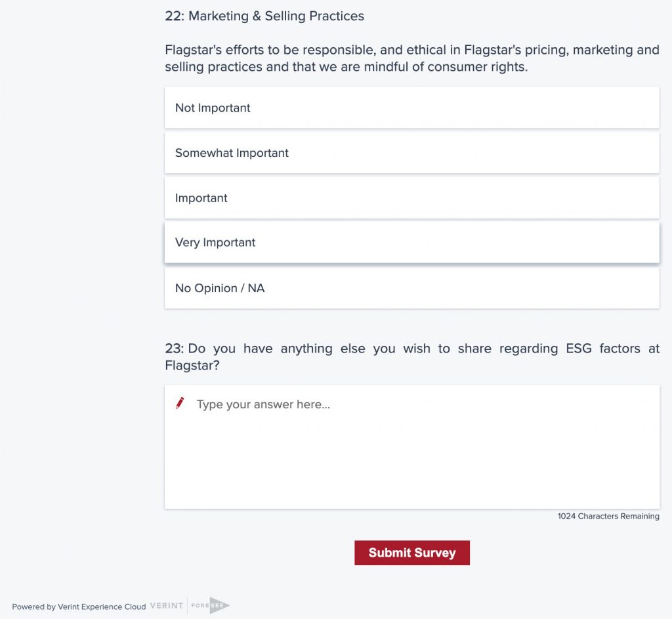
Task: Click the question 23 ESG factors prompt
Action: [412, 356]
